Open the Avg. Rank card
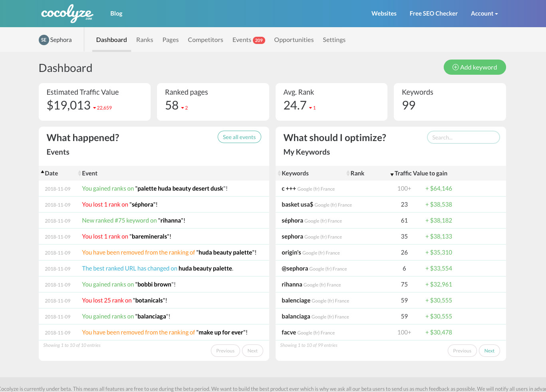The image size is (546, 392). [x=332, y=102]
